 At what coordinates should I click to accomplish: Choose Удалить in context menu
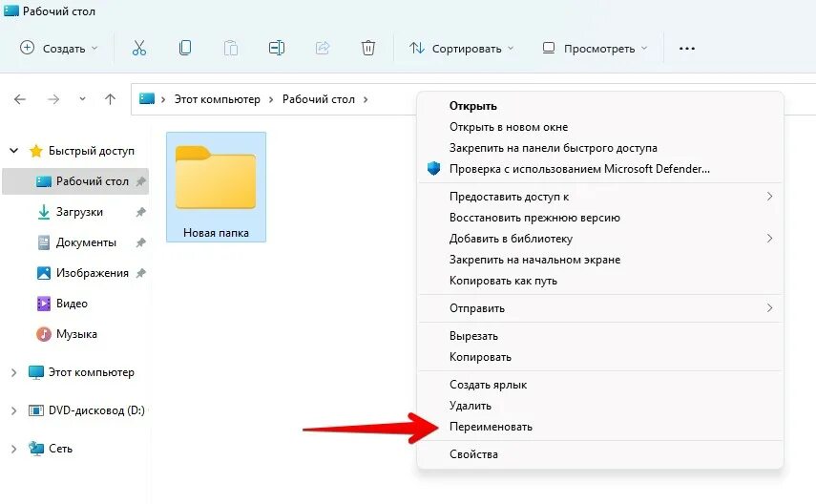600,406
